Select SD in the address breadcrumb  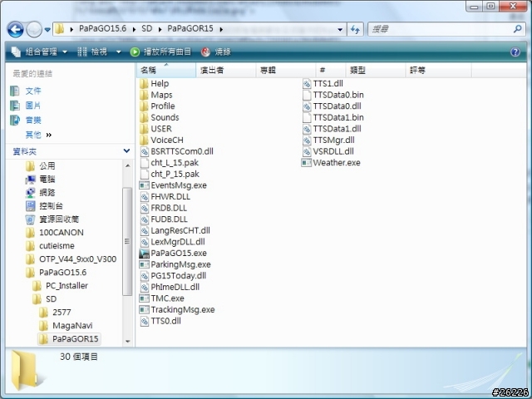[x=146, y=28]
